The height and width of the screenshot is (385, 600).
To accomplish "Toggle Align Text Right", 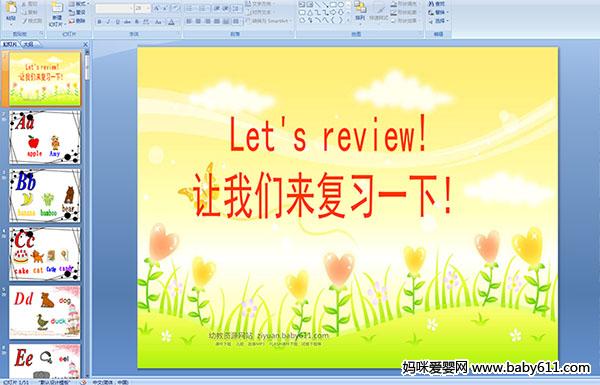I will (x=207, y=21).
